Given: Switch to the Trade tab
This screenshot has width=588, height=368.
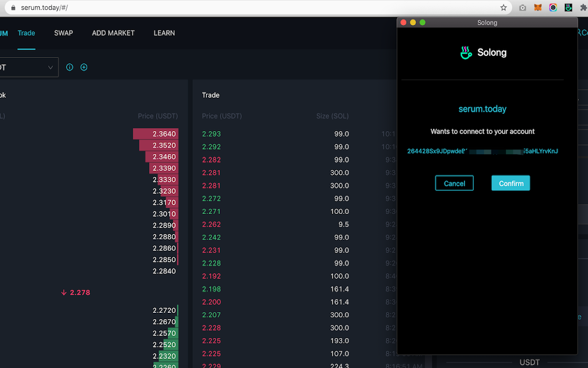Looking at the screenshot, I should click(x=26, y=33).
